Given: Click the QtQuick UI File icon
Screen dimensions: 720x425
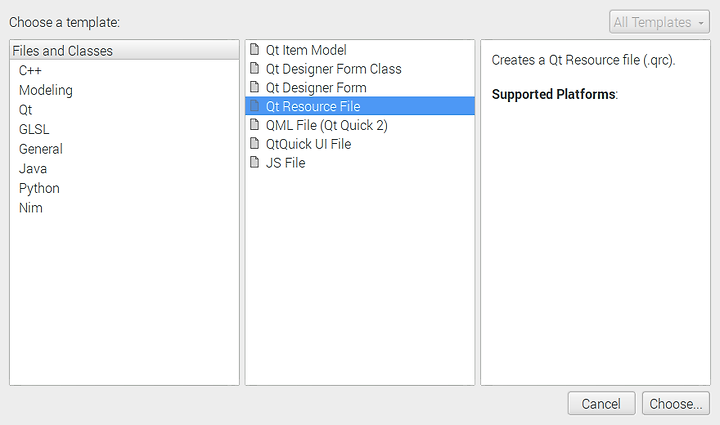Looking at the screenshot, I should coord(254,143).
